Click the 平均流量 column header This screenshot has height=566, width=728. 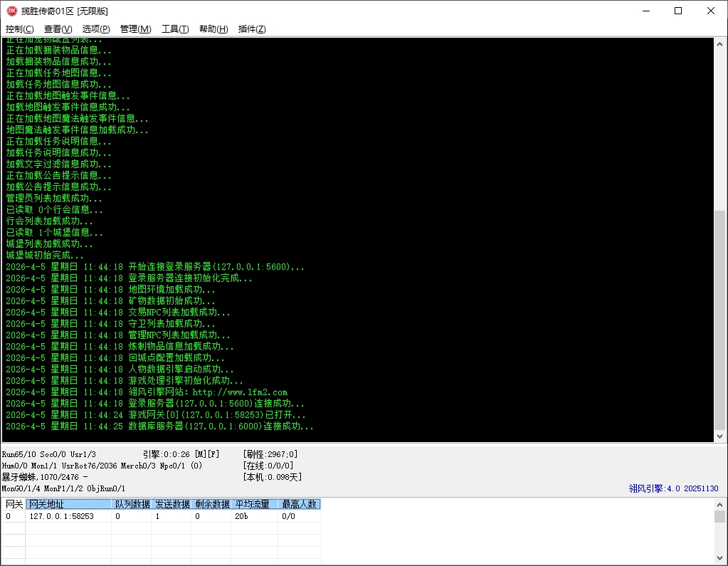(x=253, y=504)
